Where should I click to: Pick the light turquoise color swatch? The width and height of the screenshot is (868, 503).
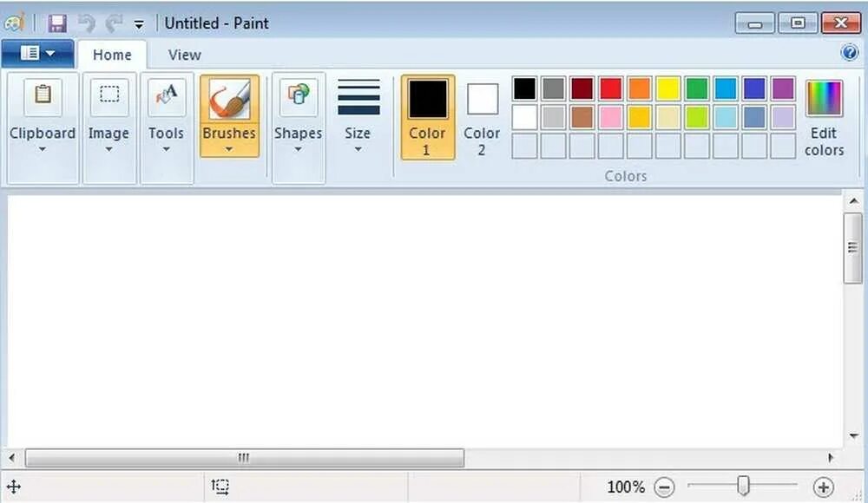click(726, 117)
